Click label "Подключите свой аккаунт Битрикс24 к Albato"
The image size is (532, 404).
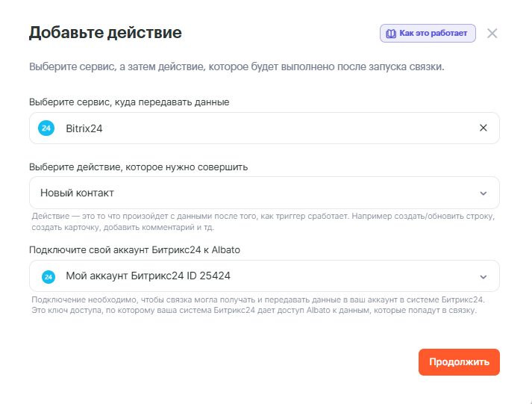[x=134, y=249]
